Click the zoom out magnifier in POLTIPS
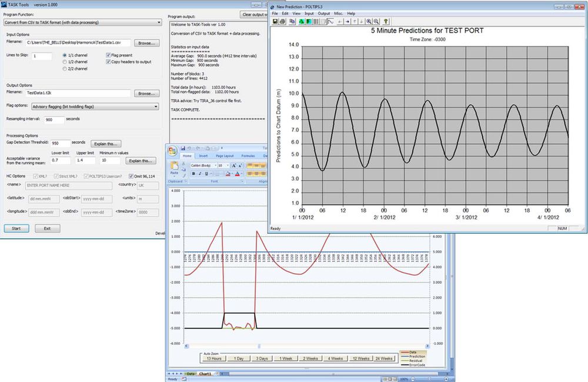 pos(376,21)
